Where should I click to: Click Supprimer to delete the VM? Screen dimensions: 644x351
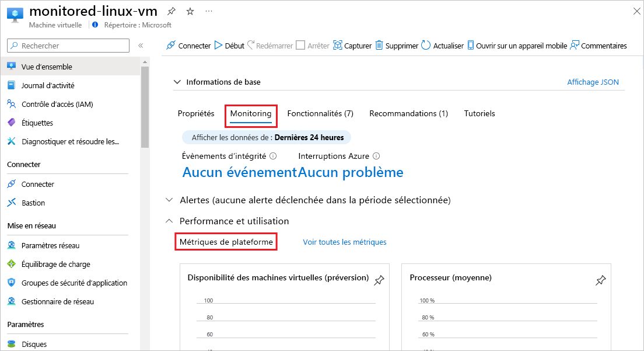(397, 46)
